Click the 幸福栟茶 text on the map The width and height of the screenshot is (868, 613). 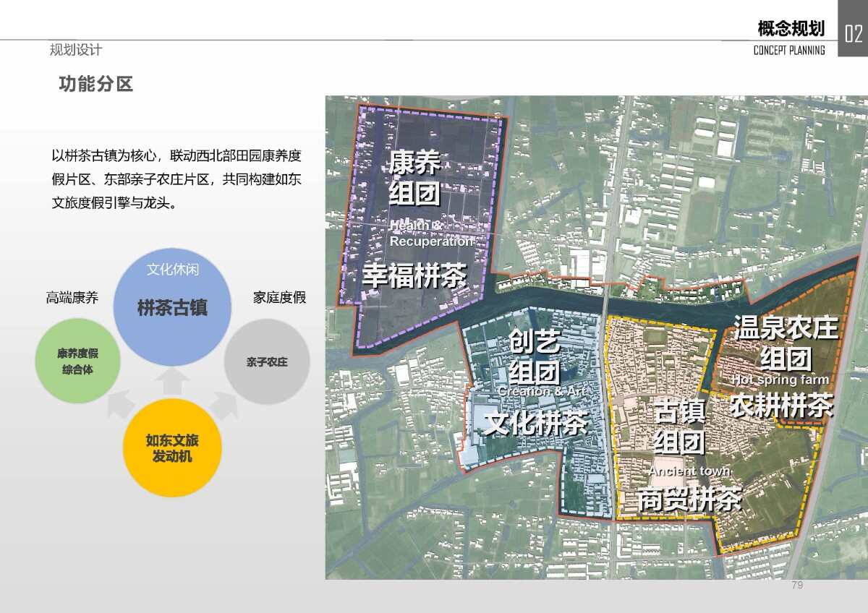pos(414,275)
